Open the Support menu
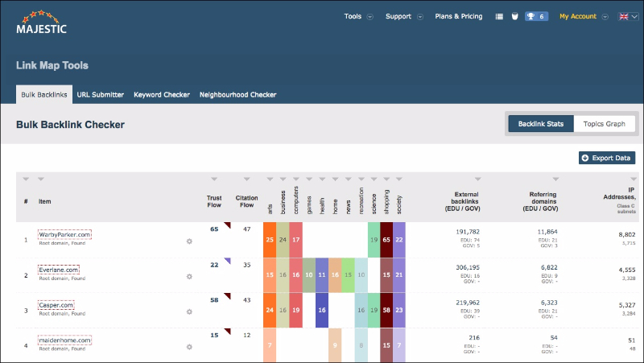The width and height of the screenshot is (644, 363). [x=398, y=16]
